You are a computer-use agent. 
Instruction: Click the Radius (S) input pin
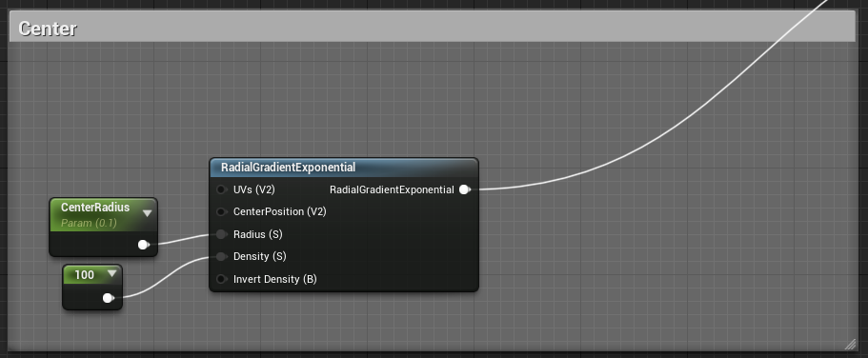coord(221,234)
